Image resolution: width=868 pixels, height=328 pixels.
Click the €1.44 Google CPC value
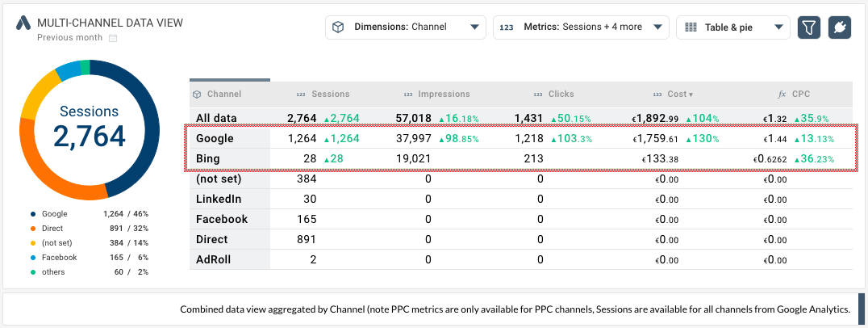click(774, 138)
